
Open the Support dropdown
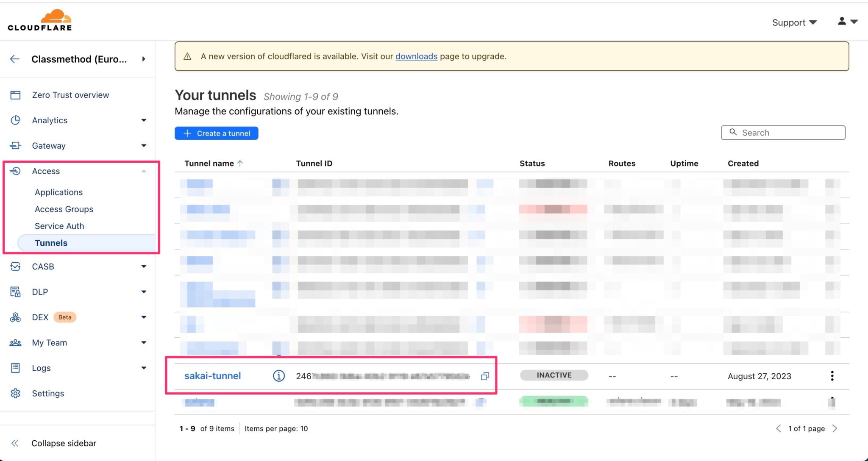[x=794, y=22]
